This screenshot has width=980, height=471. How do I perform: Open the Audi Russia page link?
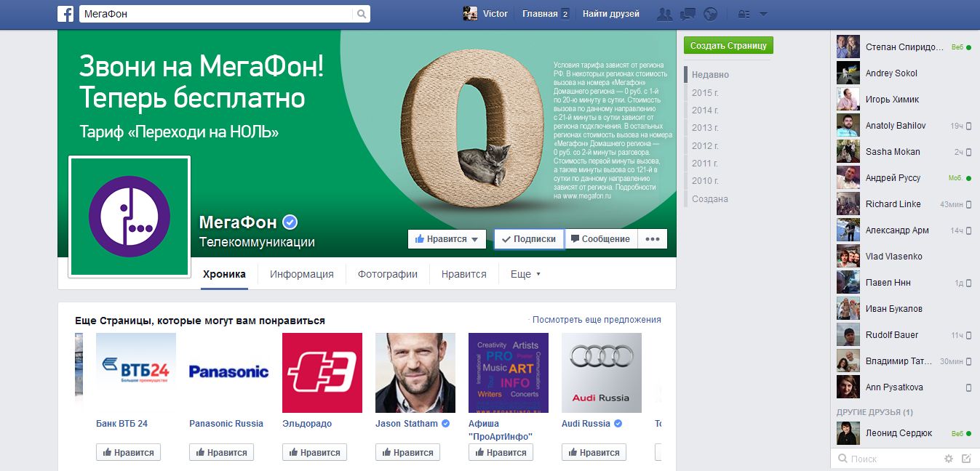coord(586,424)
